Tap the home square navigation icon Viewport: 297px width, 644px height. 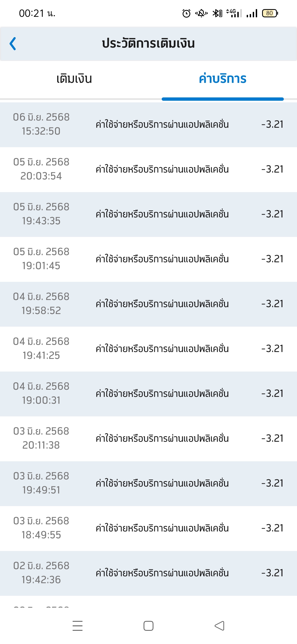(148, 626)
